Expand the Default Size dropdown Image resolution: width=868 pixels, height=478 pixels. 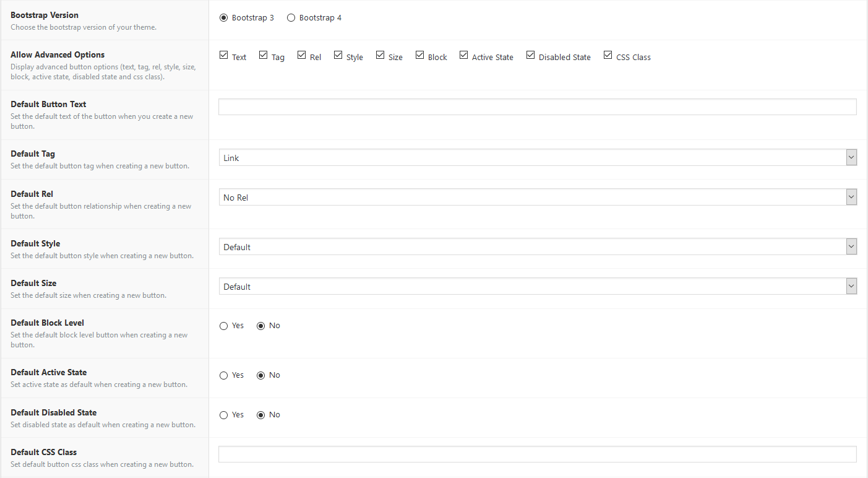pyautogui.click(x=538, y=287)
